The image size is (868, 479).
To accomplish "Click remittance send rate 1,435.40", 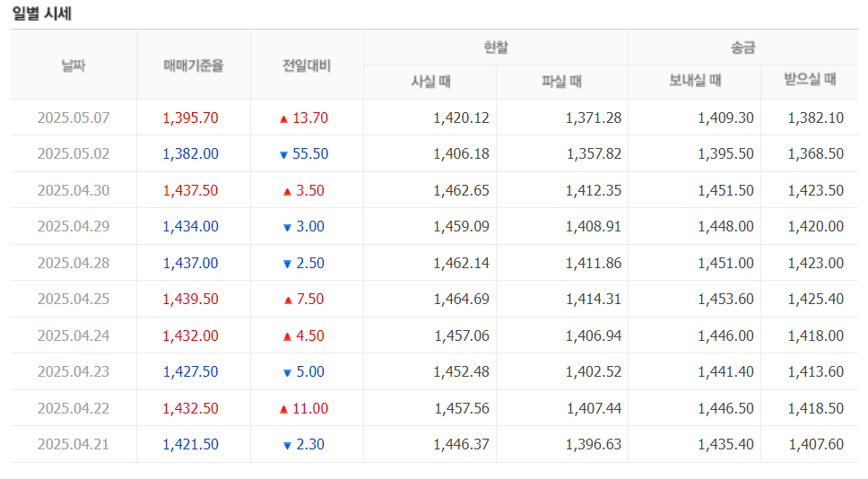I will (725, 444).
